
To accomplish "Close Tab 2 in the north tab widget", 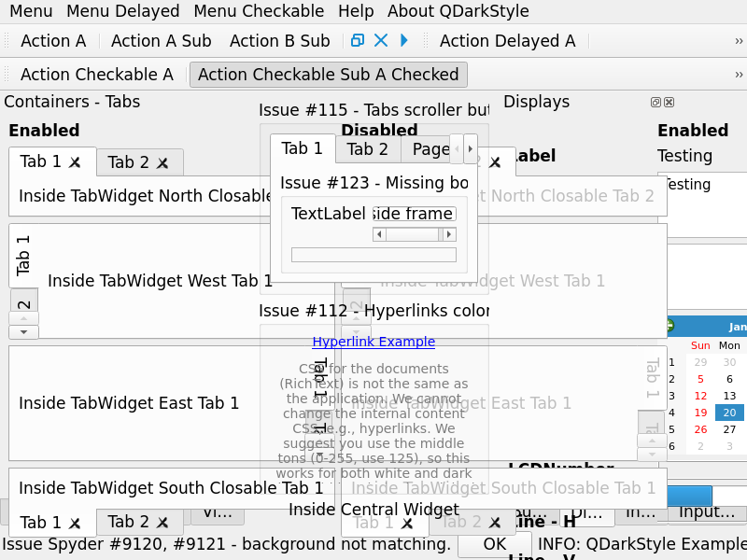I will 162,163.
